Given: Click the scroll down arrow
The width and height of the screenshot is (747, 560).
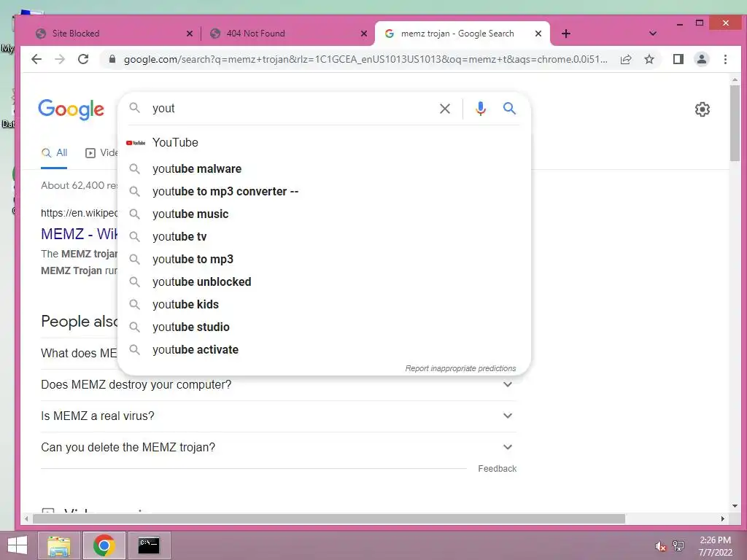Looking at the screenshot, I should (735, 506).
